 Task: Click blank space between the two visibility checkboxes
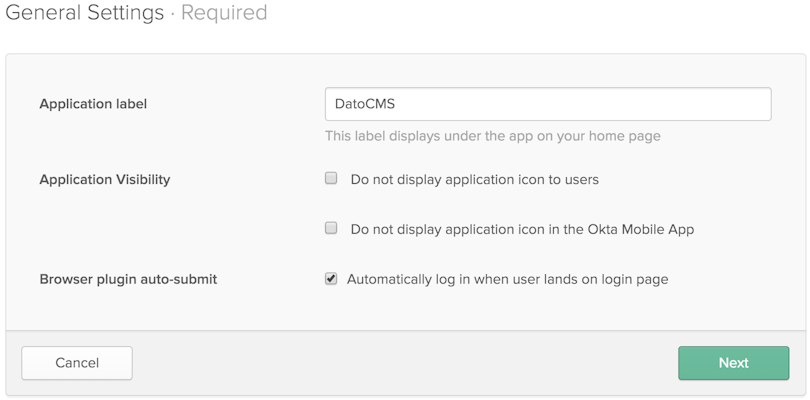(x=517, y=205)
